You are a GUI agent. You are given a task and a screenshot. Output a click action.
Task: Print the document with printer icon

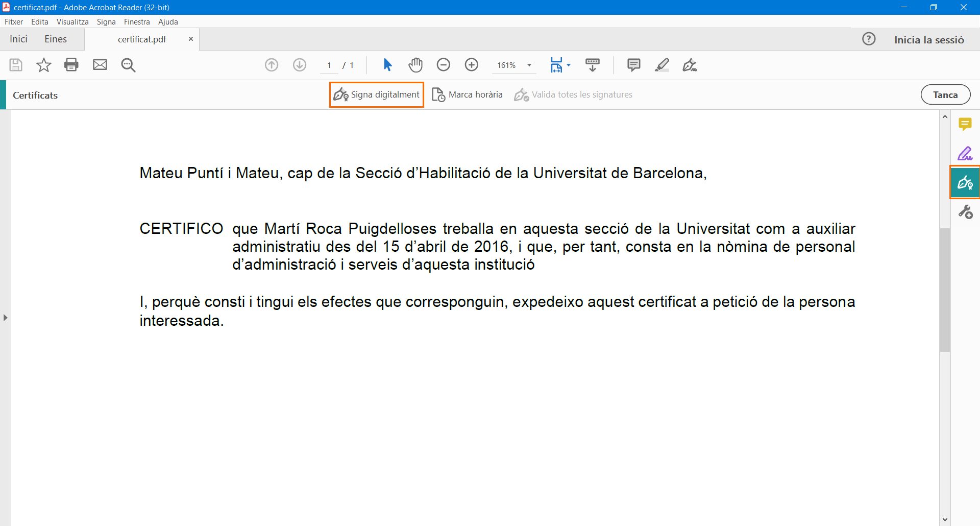(71, 65)
